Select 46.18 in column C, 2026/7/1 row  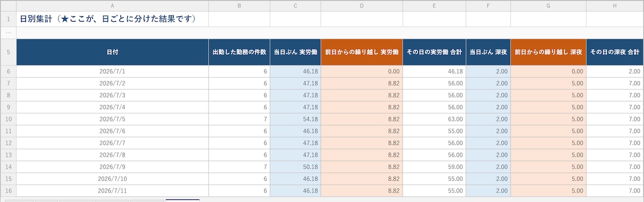tap(295, 71)
